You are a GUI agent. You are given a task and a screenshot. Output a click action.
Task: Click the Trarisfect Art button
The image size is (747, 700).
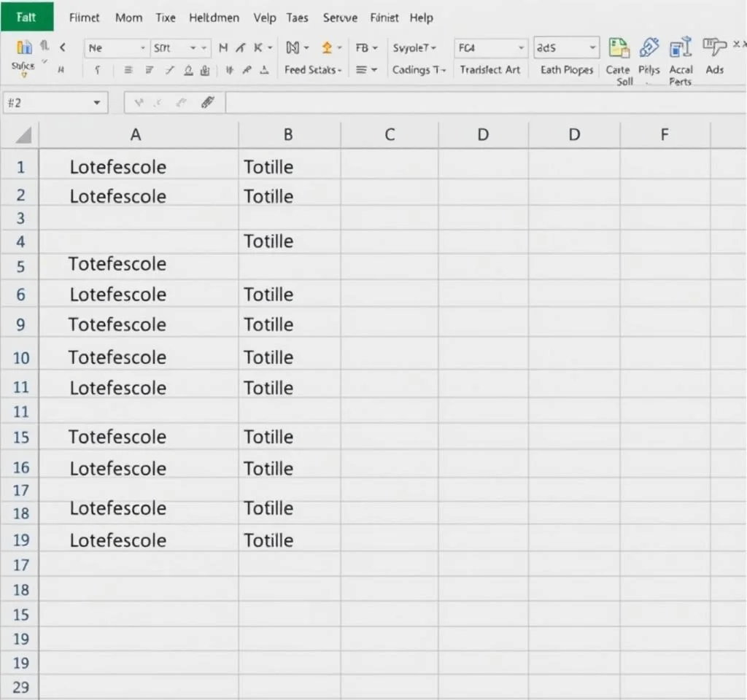click(x=490, y=70)
